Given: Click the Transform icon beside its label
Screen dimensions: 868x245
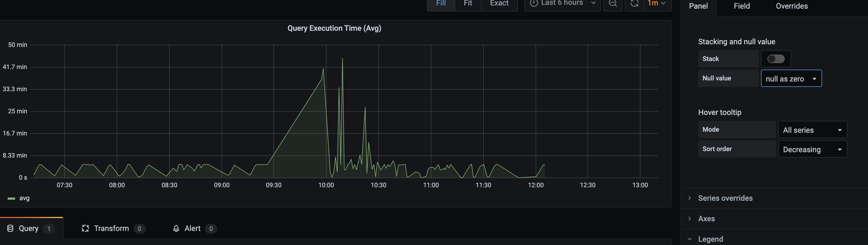Looking at the screenshot, I should pos(85,228).
